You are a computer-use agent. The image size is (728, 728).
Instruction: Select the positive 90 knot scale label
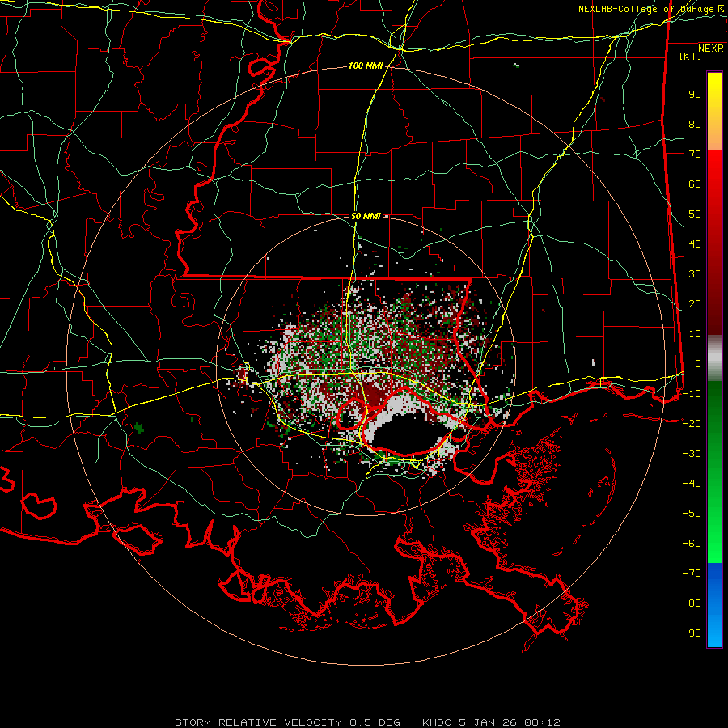tap(695, 95)
